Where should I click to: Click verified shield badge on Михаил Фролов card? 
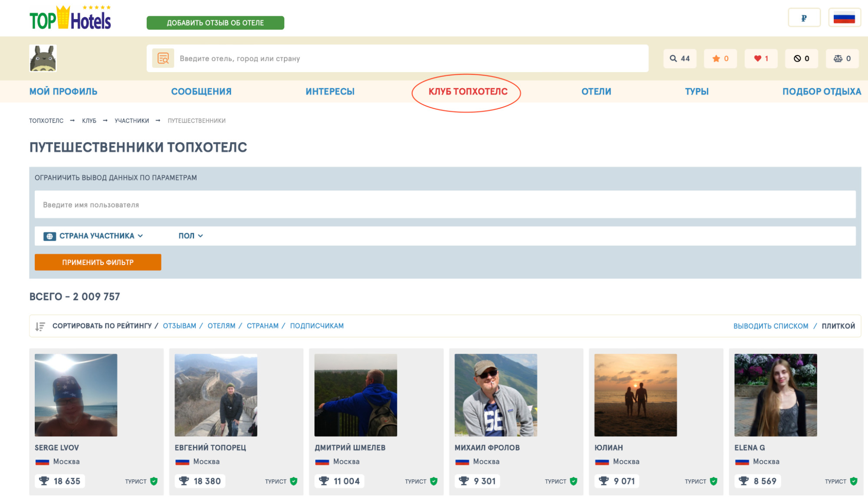(573, 481)
